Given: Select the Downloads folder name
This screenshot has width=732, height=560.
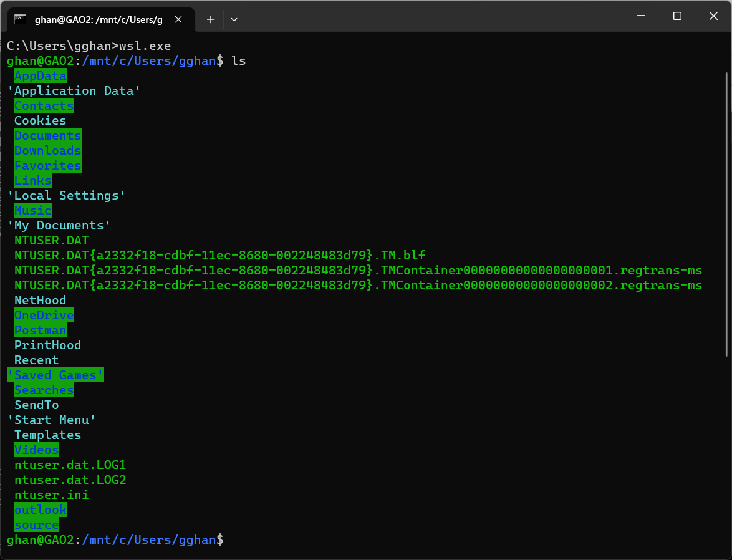Looking at the screenshot, I should tap(47, 150).
